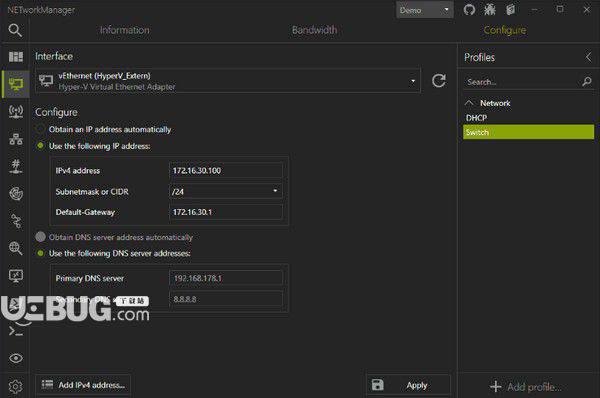600x398 pixels.
Task: Open the Remote Desktop monitor icon
Action: point(16,276)
